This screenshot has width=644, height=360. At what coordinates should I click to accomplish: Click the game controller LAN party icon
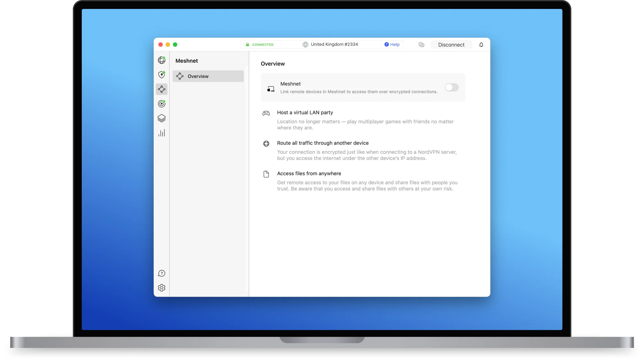point(266,113)
